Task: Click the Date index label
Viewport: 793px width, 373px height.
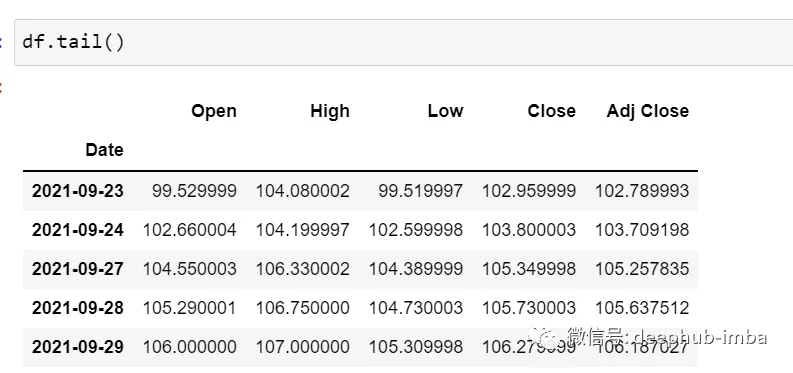Action: (104, 150)
